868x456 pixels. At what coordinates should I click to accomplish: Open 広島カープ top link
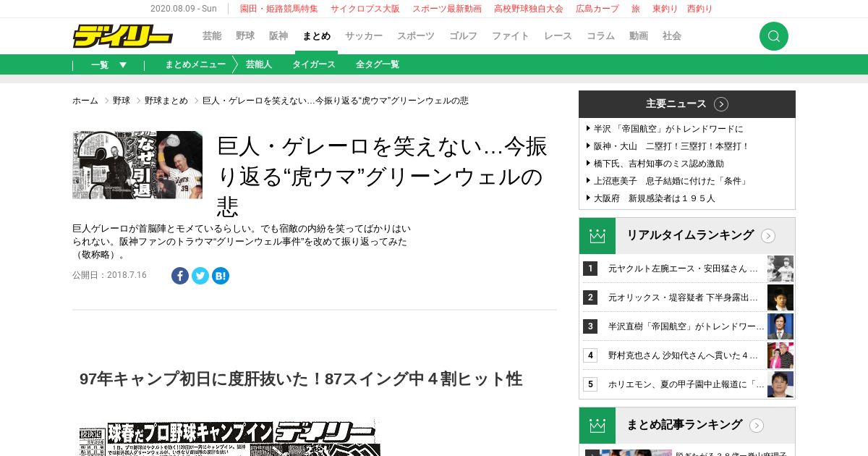click(x=597, y=9)
